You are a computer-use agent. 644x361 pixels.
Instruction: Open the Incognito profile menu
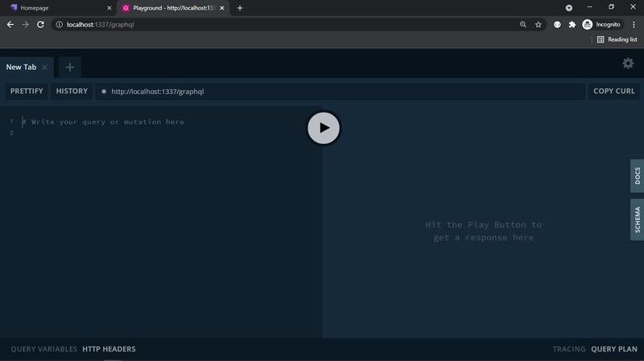602,25
